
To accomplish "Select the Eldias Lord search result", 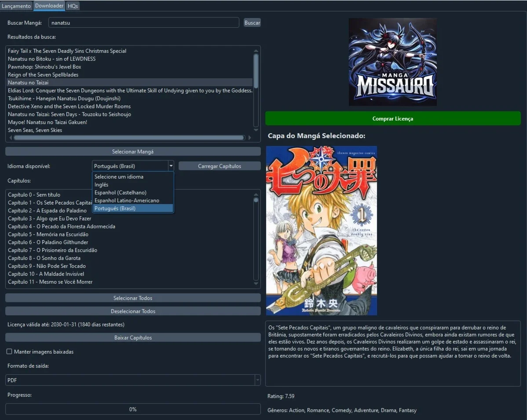I will (x=130, y=91).
